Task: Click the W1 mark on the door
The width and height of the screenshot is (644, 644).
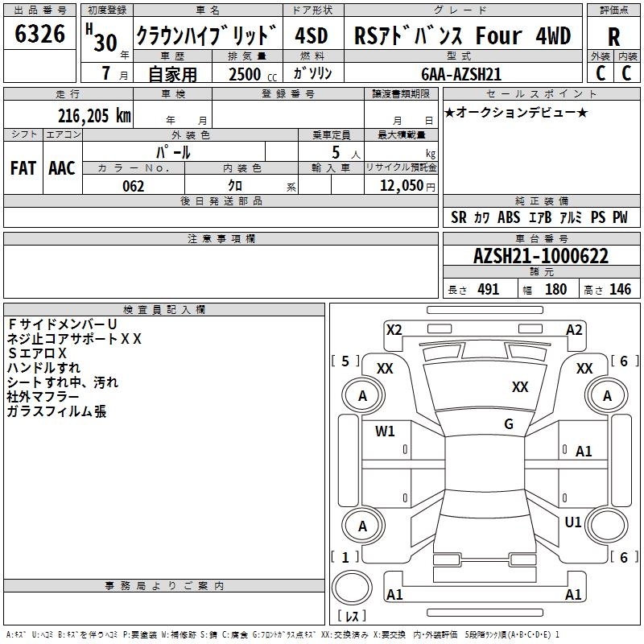Action: [385, 431]
